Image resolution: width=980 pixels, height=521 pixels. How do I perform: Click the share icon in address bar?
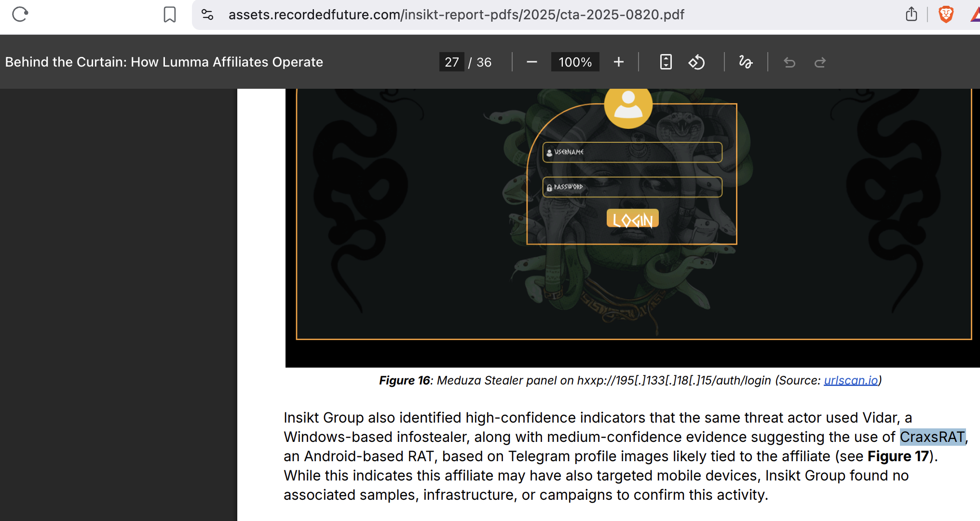pos(911,14)
